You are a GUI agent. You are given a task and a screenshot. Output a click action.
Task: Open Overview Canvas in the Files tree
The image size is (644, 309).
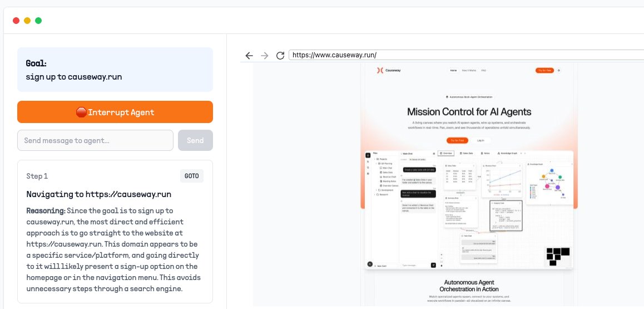click(x=390, y=186)
